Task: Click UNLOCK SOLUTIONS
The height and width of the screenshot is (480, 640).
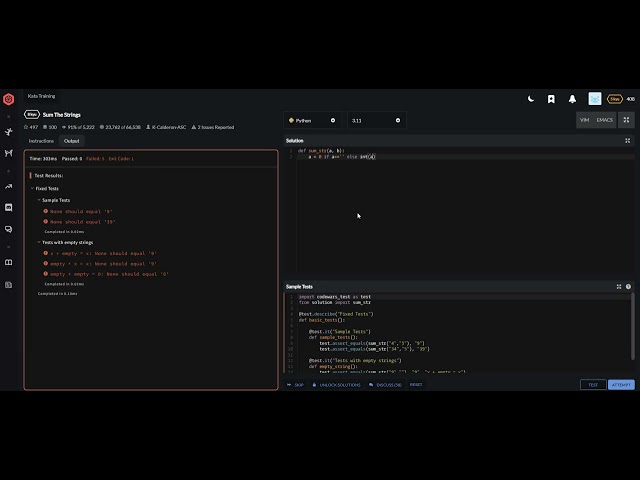Action: point(336,385)
